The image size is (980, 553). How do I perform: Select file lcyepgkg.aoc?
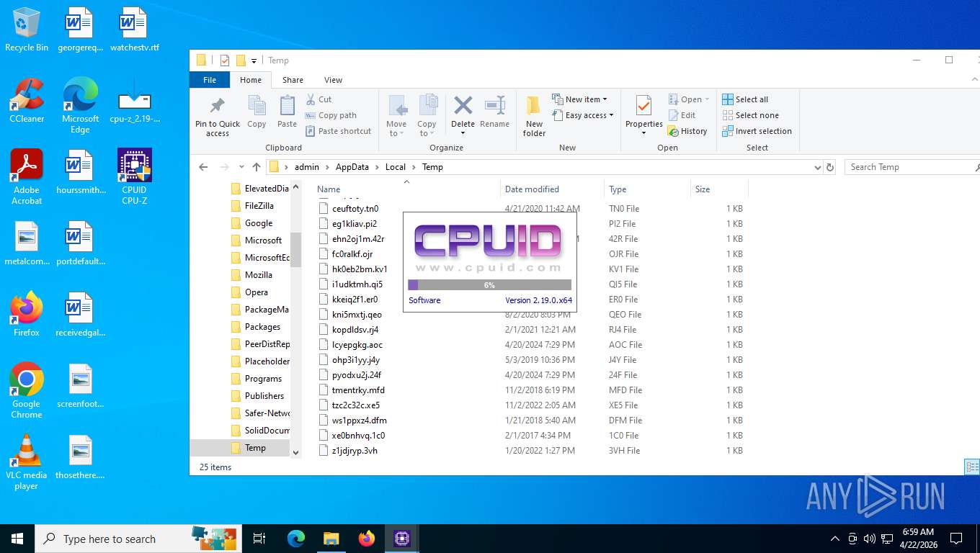357,345
